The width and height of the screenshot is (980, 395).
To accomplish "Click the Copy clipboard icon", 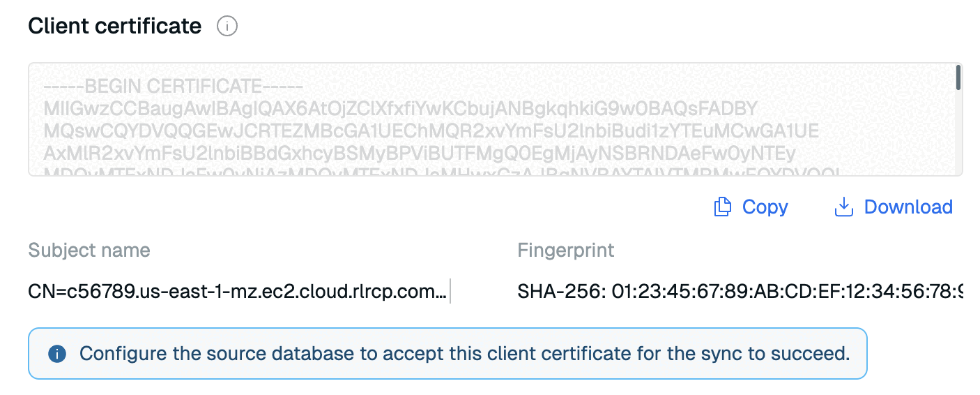I will [x=723, y=207].
